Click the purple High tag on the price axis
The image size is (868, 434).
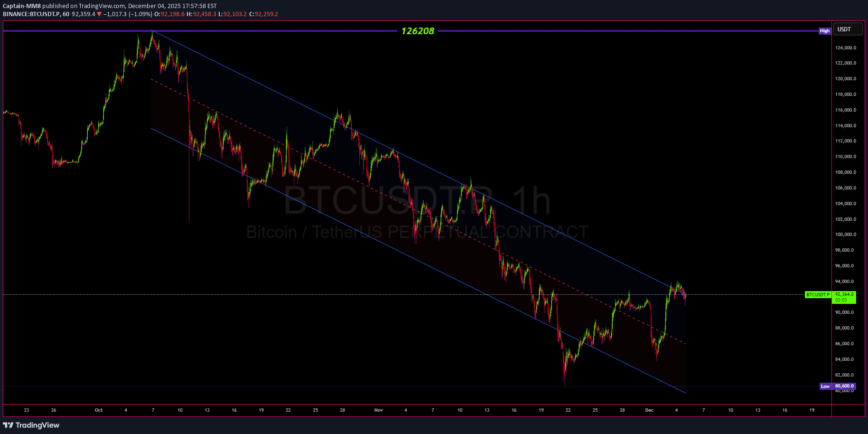[824, 31]
